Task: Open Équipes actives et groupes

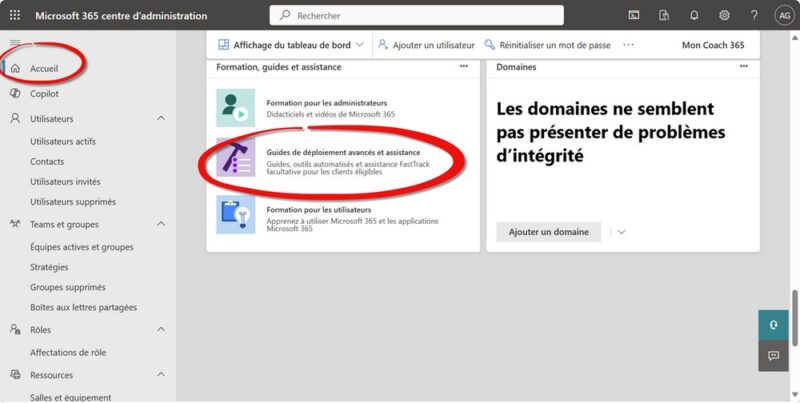Action: pyautogui.click(x=82, y=247)
